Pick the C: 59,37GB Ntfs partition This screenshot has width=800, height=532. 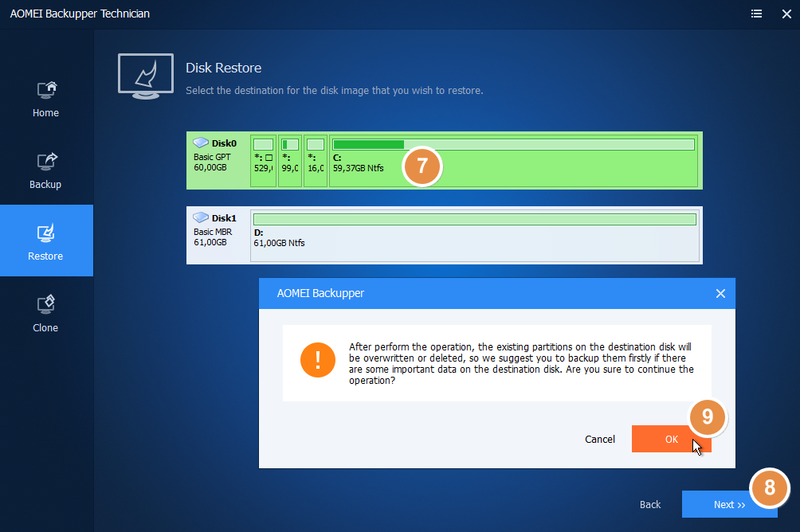tap(514, 161)
